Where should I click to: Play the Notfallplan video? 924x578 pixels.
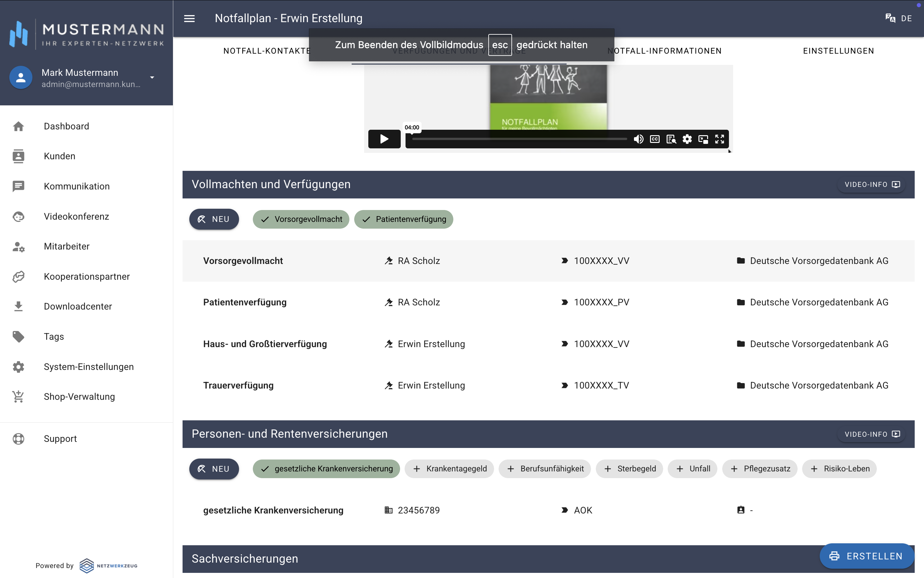tap(384, 139)
